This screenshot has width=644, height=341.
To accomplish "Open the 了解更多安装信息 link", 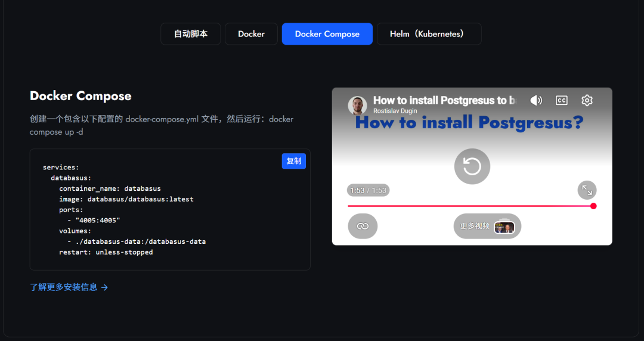I will 69,287.
